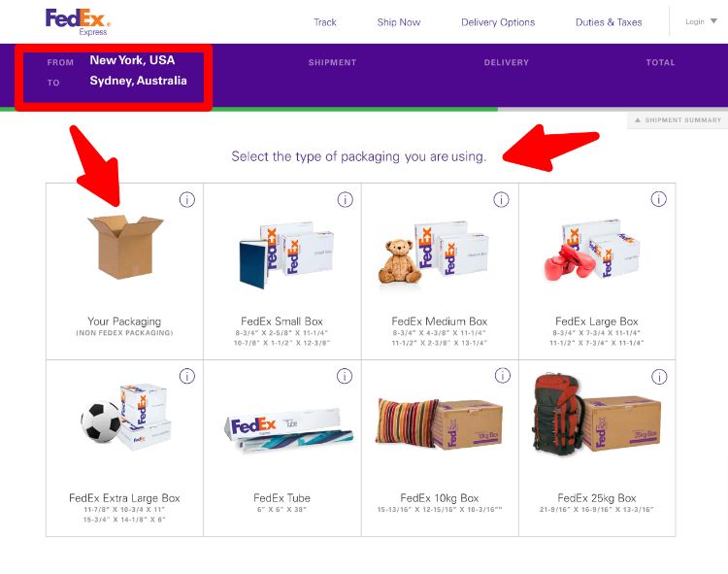
Task: Choose the FedEx Tube packaging
Action: click(x=282, y=448)
